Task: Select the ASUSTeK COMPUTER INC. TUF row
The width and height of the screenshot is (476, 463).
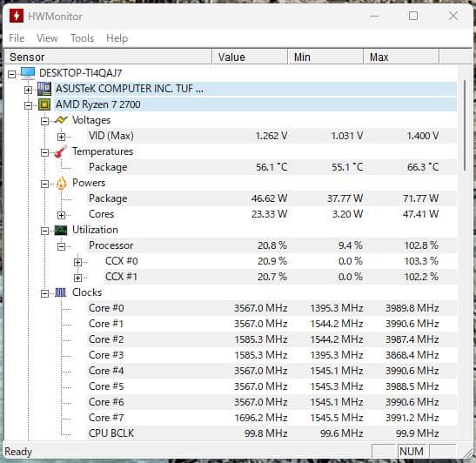Action: [x=255, y=89]
